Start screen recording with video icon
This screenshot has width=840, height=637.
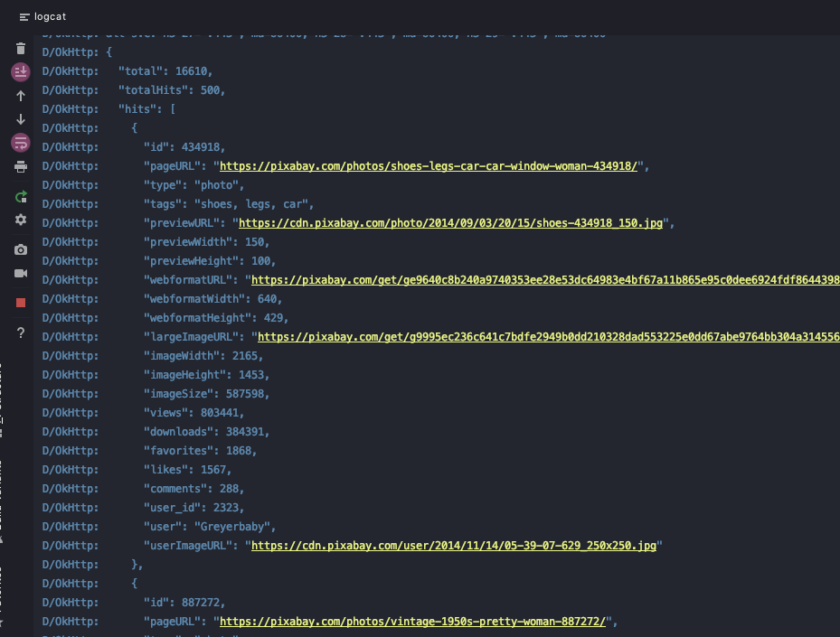point(21,274)
